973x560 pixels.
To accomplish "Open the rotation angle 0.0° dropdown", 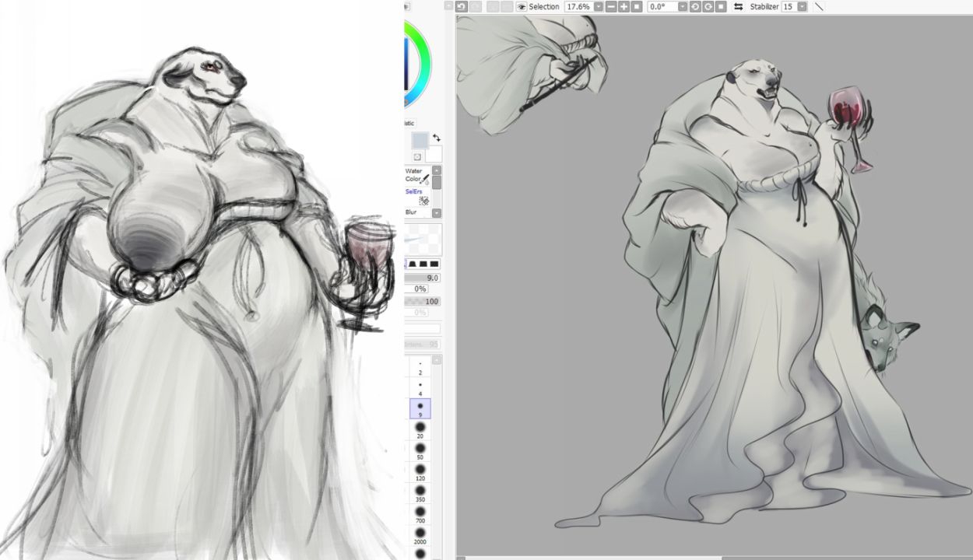I will pyautogui.click(x=683, y=6).
